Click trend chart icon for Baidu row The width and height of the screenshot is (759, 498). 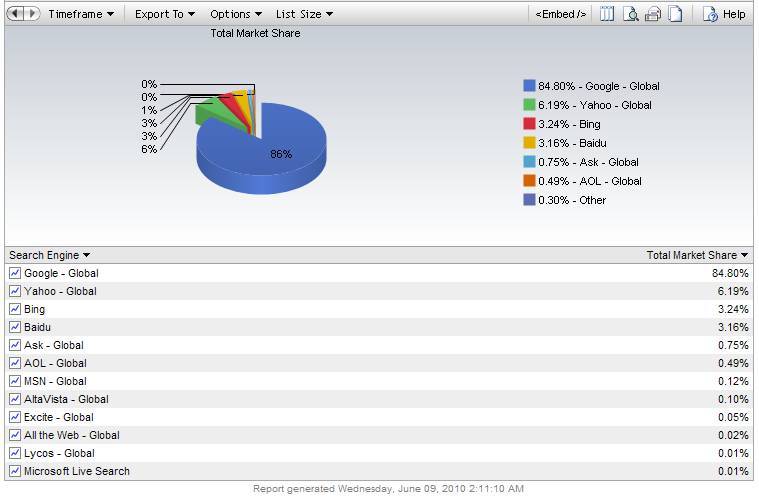click(15, 327)
